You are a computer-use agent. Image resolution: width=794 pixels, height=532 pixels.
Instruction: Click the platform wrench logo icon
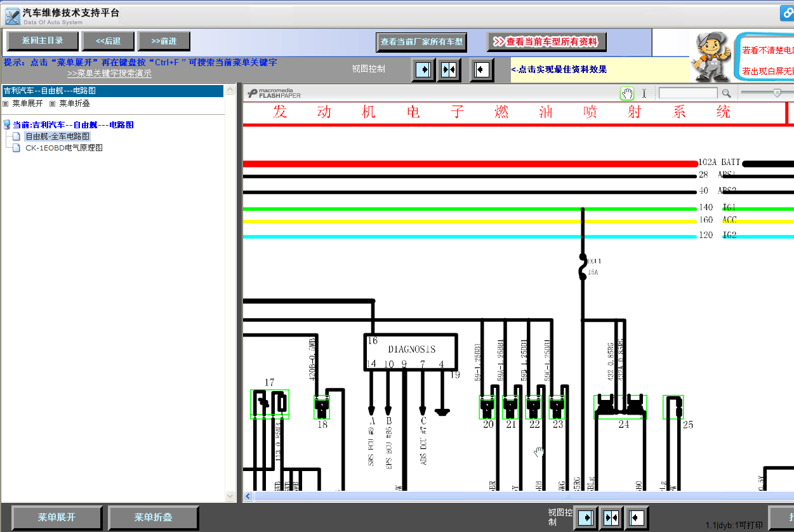[x=12, y=17]
